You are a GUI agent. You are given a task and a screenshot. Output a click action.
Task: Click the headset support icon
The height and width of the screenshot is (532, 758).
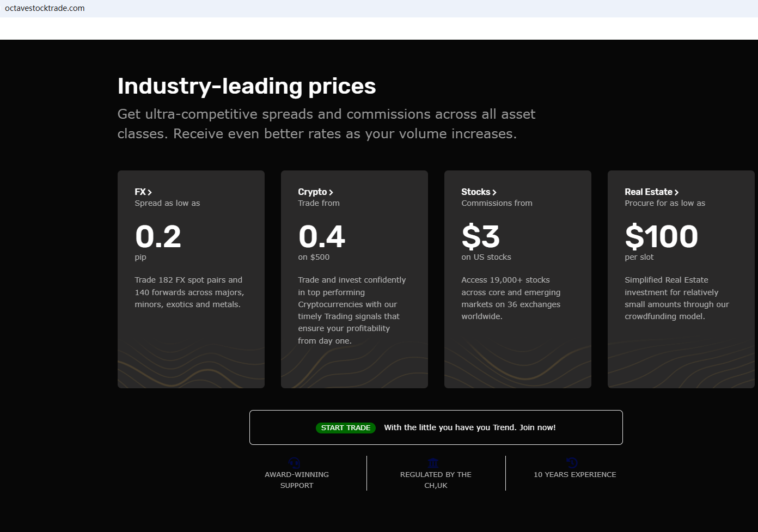295,463
